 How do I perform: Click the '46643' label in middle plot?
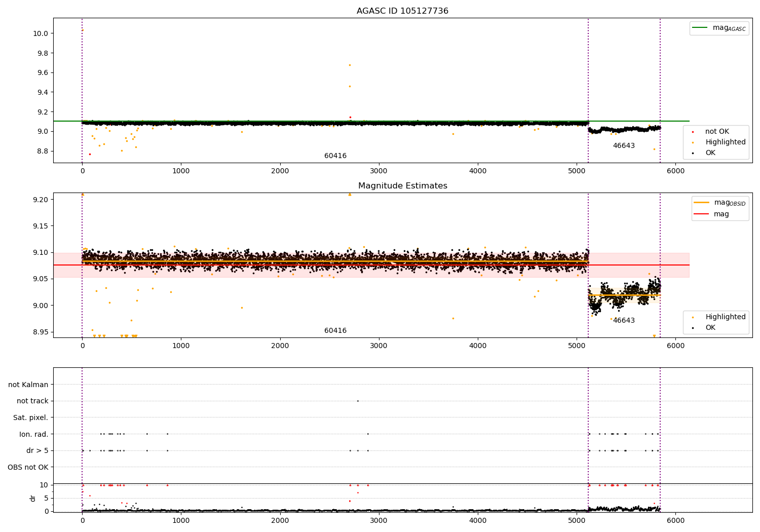(x=624, y=321)
